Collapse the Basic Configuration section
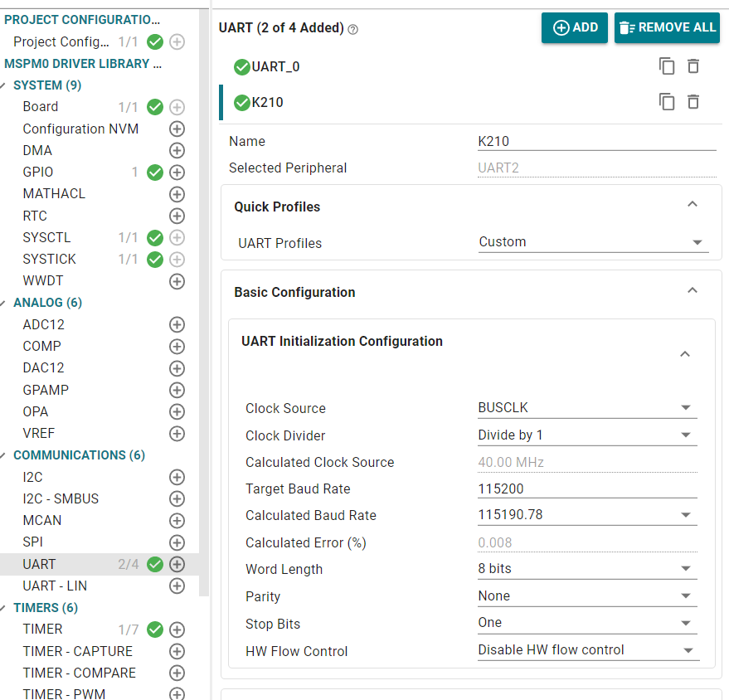 tap(693, 290)
